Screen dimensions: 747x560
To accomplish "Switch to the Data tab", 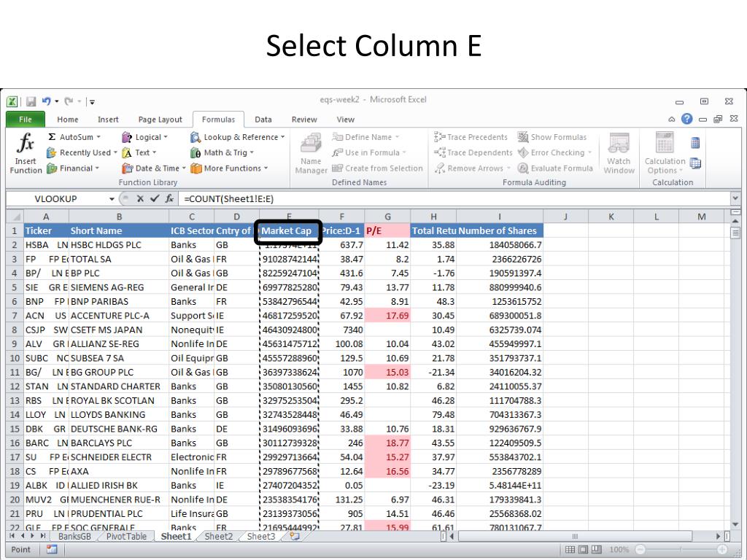I will coord(263,120).
